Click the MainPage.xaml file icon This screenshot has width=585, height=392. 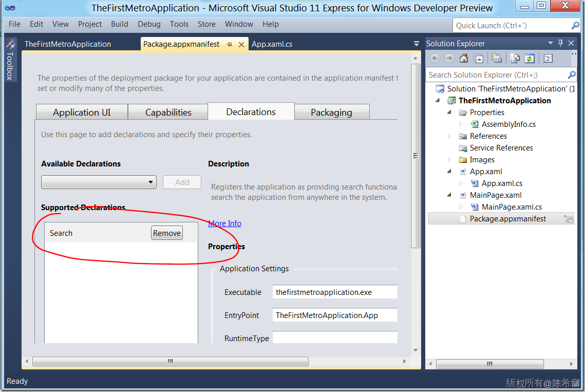pos(463,195)
